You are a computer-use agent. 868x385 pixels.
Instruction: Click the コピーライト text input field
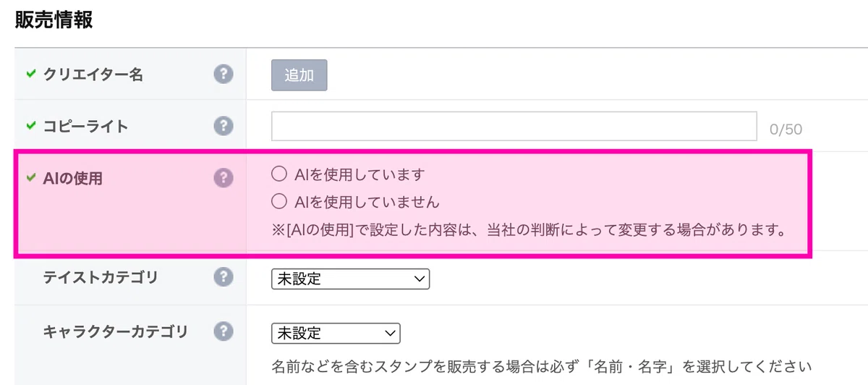[514, 126]
